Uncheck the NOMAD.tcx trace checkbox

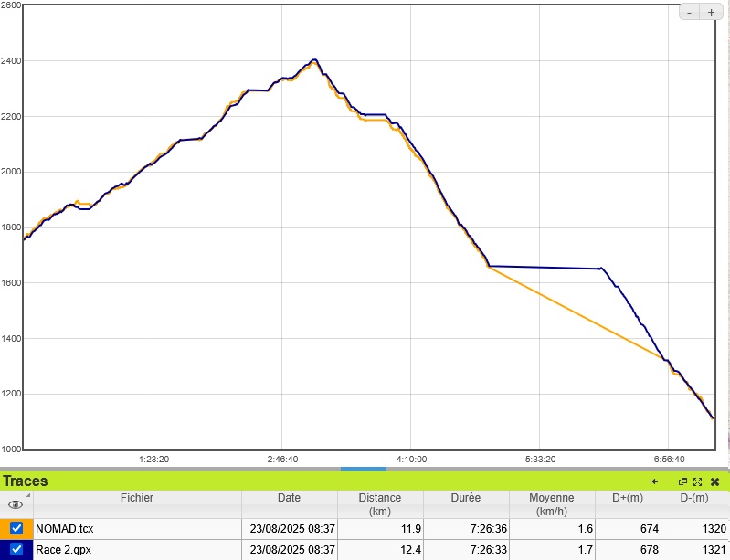point(16,528)
